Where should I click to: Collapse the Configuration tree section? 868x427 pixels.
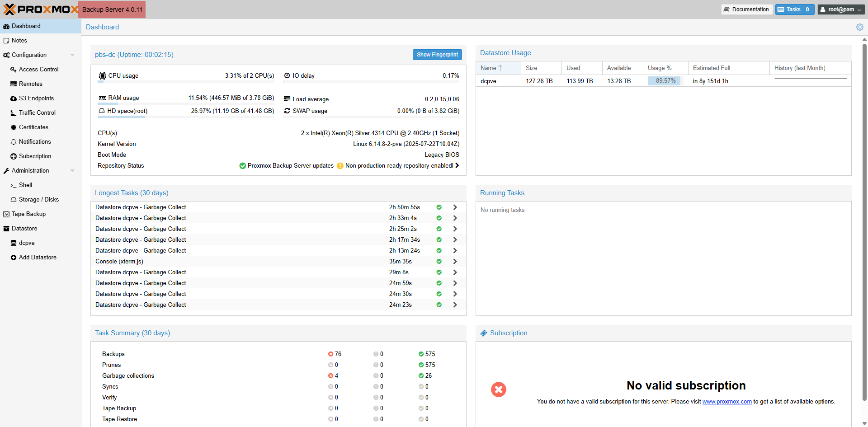[72, 55]
